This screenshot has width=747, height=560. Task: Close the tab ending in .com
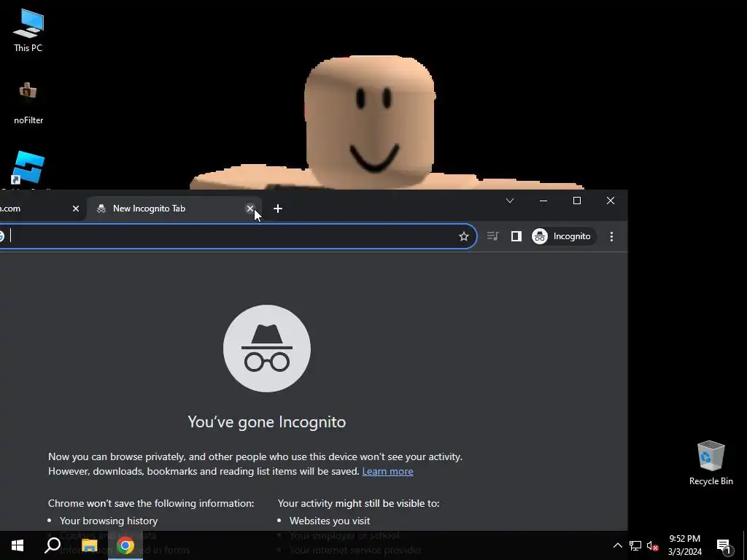click(76, 209)
